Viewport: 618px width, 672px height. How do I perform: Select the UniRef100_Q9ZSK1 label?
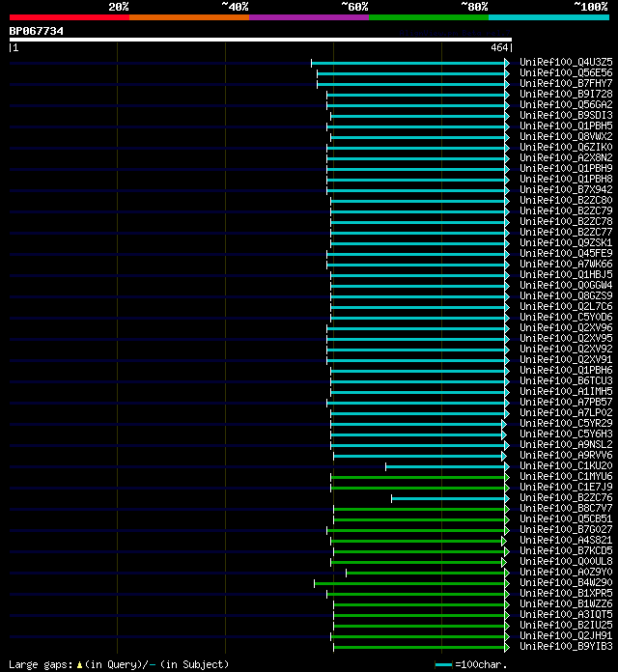pyautogui.click(x=566, y=242)
